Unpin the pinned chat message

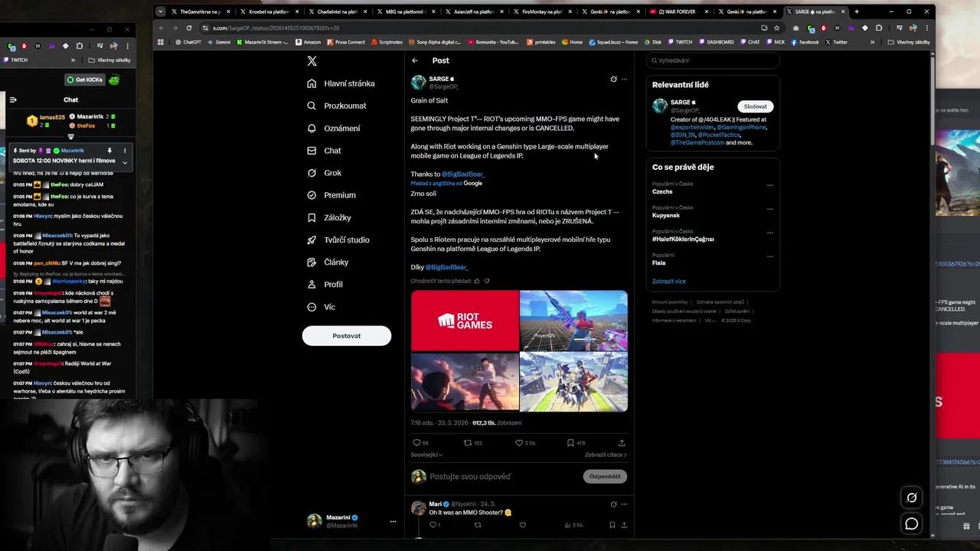point(109,151)
